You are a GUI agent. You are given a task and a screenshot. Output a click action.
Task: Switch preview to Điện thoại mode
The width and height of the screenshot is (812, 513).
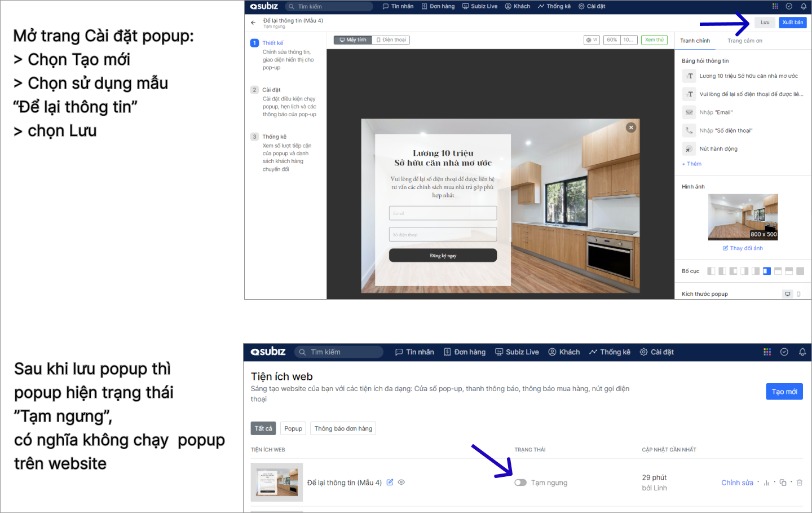391,40
